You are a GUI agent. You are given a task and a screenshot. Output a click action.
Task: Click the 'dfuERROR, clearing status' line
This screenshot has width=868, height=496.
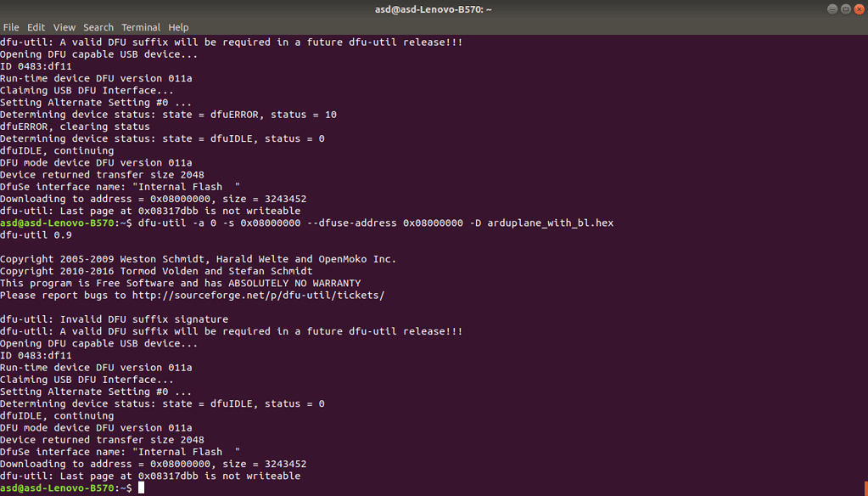click(x=75, y=127)
